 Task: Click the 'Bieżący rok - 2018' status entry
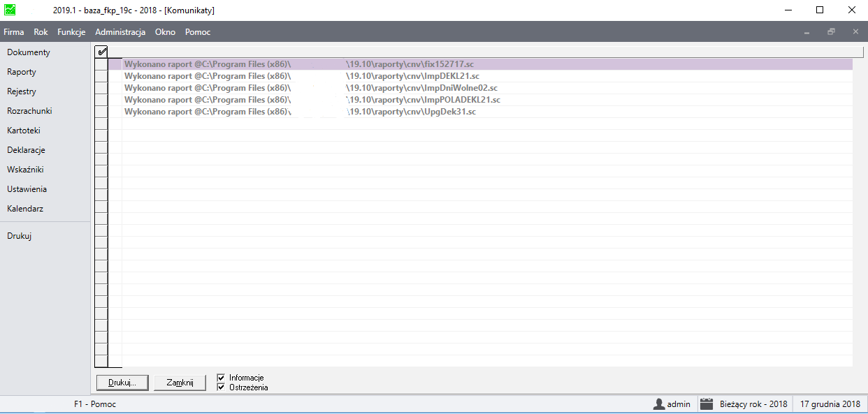click(753, 404)
